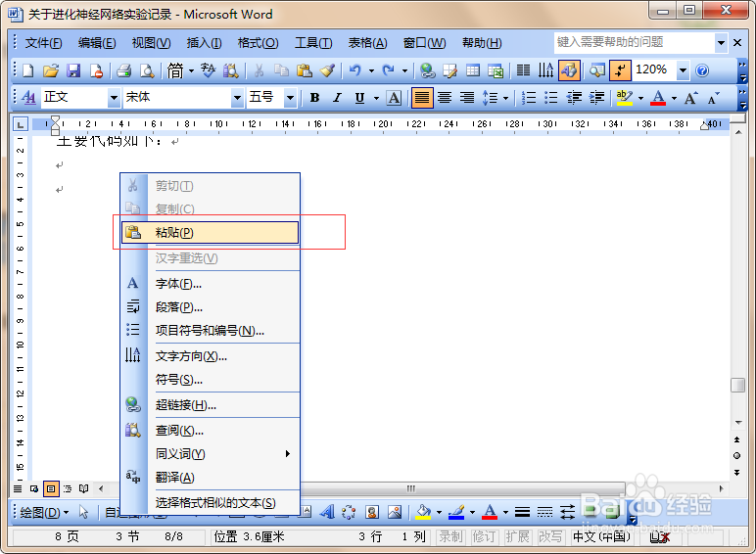Expand the line spacing dropdown arrow

[505, 98]
